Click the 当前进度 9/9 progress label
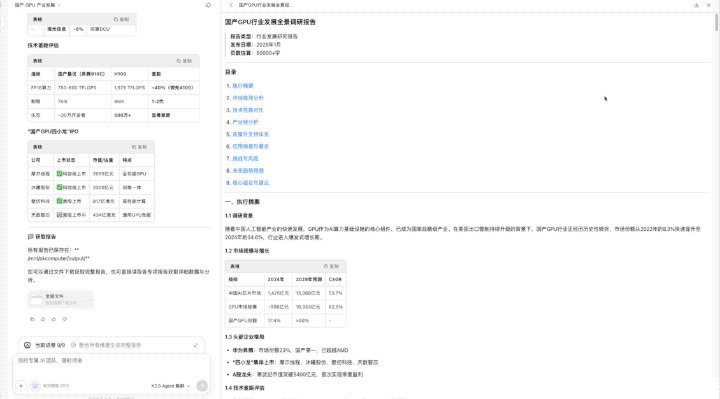 (x=50, y=345)
